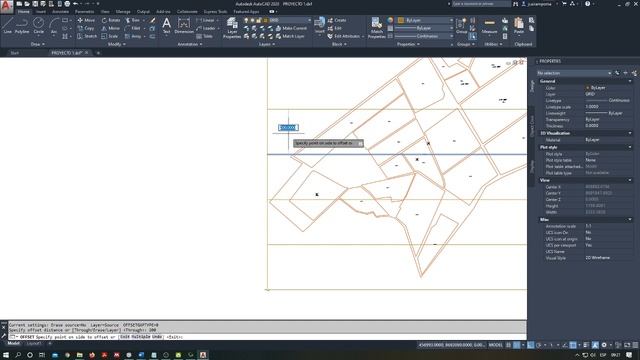640x360 pixels.
Task: Click the Trim tool
Action: (134, 20)
